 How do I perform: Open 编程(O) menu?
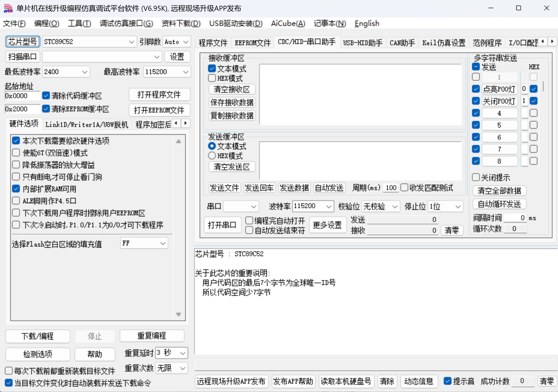(x=47, y=23)
